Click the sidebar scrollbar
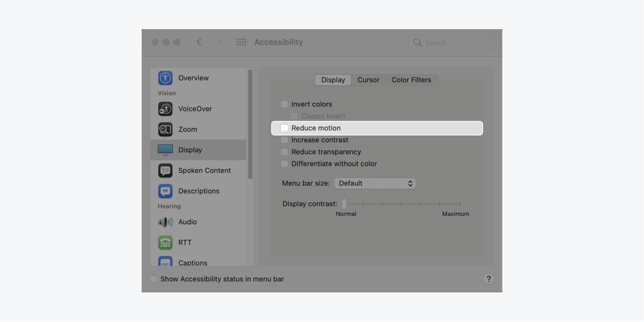Image resolution: width=644 pixels, height=322 pixels. click(250, 124)
